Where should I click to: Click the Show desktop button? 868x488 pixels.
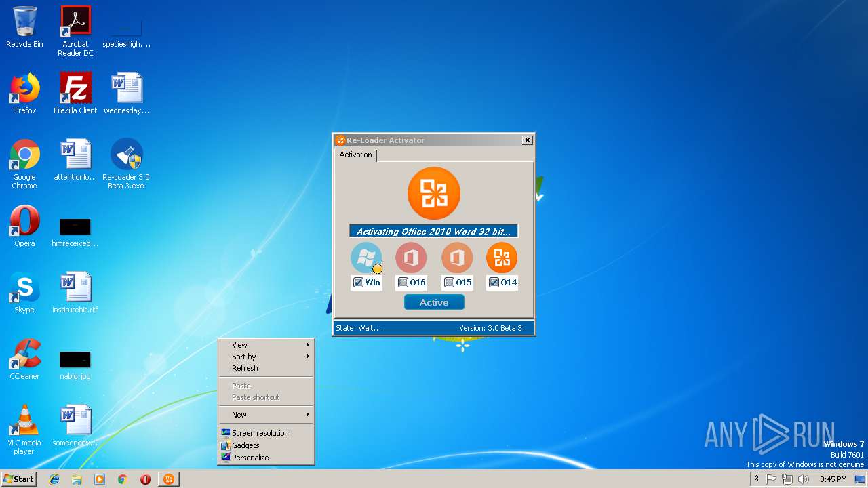[860, 479]
